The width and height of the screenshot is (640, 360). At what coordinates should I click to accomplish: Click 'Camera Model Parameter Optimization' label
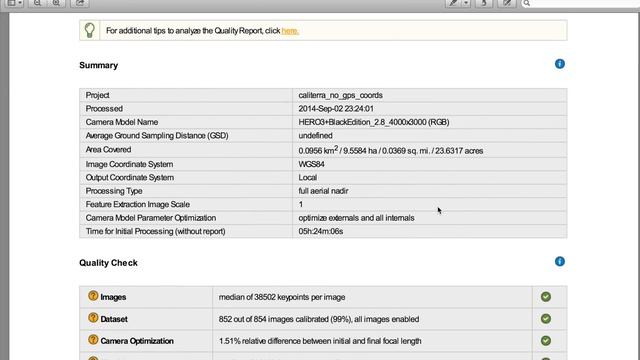[151, 218]
